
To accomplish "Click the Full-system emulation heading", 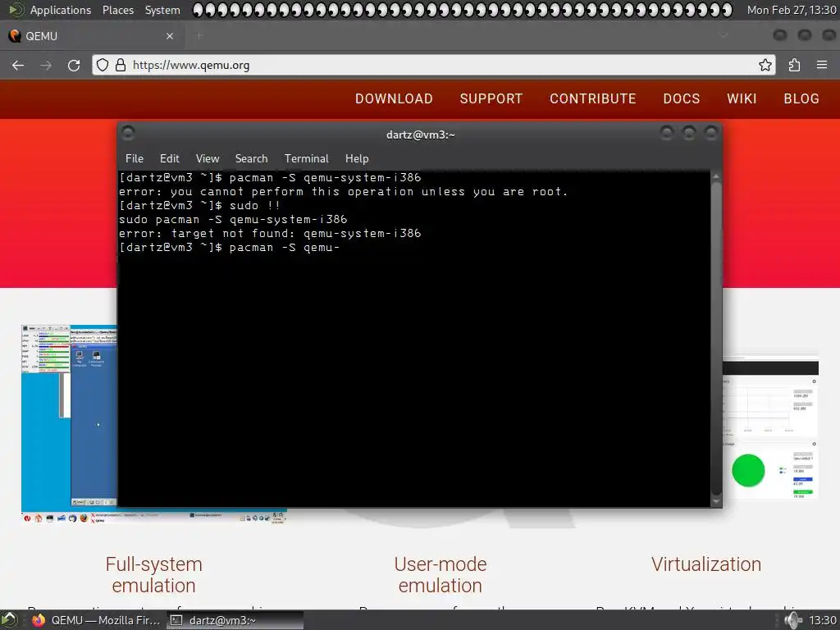I will pyautogui.click(x=153, y=575).
